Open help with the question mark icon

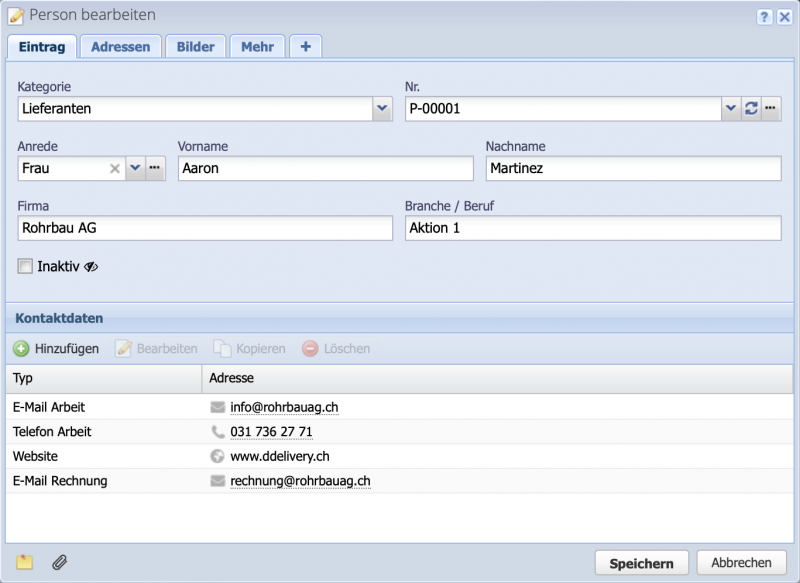[x=766, y=14]
